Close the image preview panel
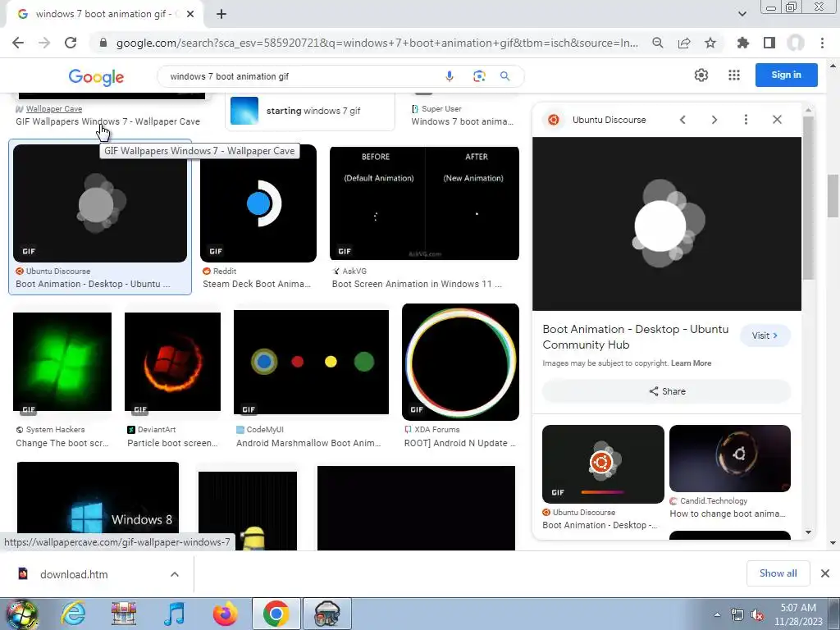The width and height of the screenshot is (840, 630). coord(778,120)
